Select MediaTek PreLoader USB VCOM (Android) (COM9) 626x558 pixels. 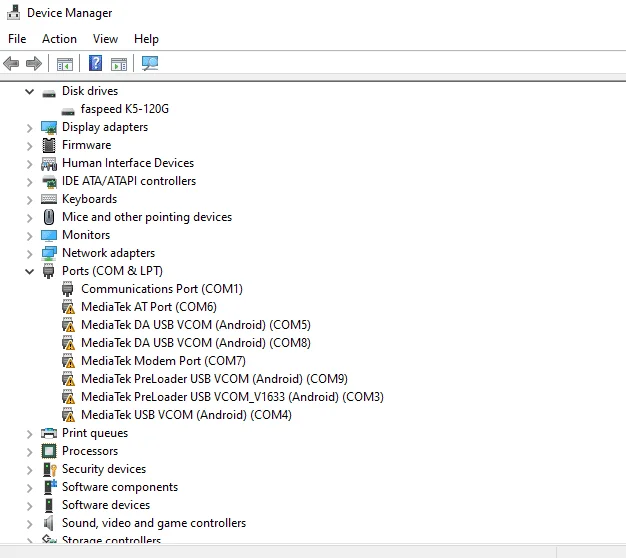214,378
